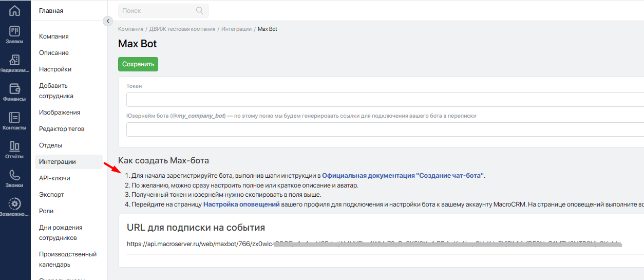Follow the Настройка оповещений link
Screen dimensions: 644x280
[x=241, y=204]
